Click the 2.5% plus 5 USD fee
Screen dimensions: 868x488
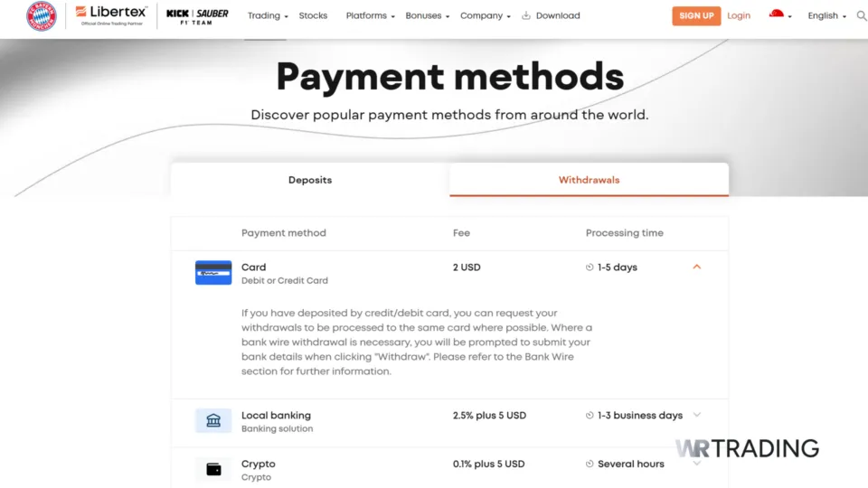point(489,416)
